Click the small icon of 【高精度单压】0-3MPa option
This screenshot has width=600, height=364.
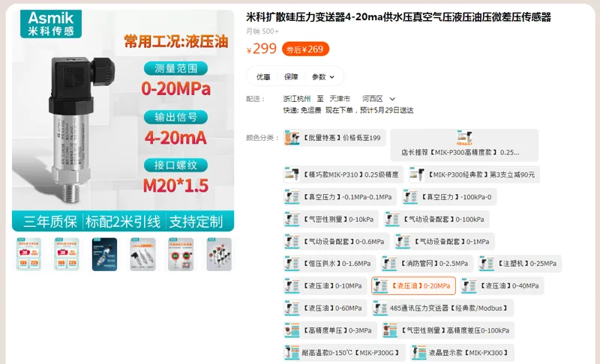coord(292,330)
